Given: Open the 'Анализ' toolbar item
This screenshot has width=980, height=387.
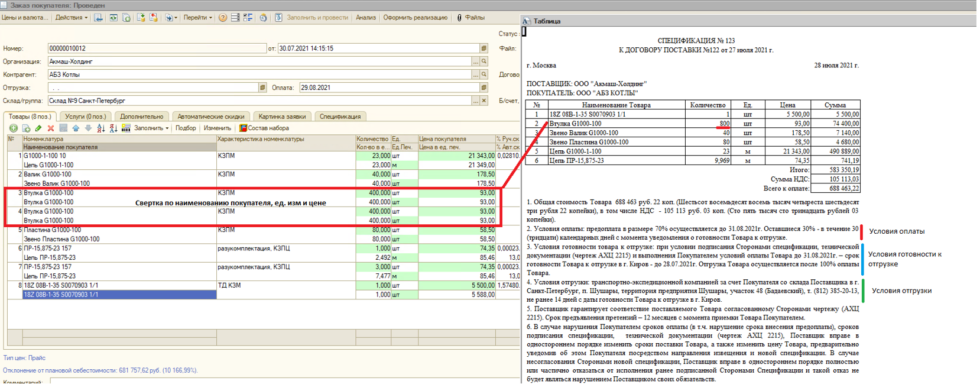Looking at the screenshot, I should [366, 18].
